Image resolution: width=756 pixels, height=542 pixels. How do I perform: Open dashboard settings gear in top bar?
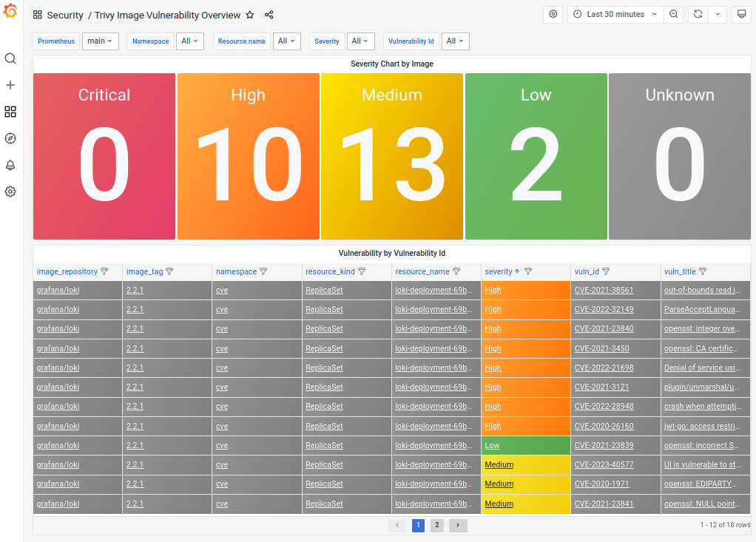(553, 14)
